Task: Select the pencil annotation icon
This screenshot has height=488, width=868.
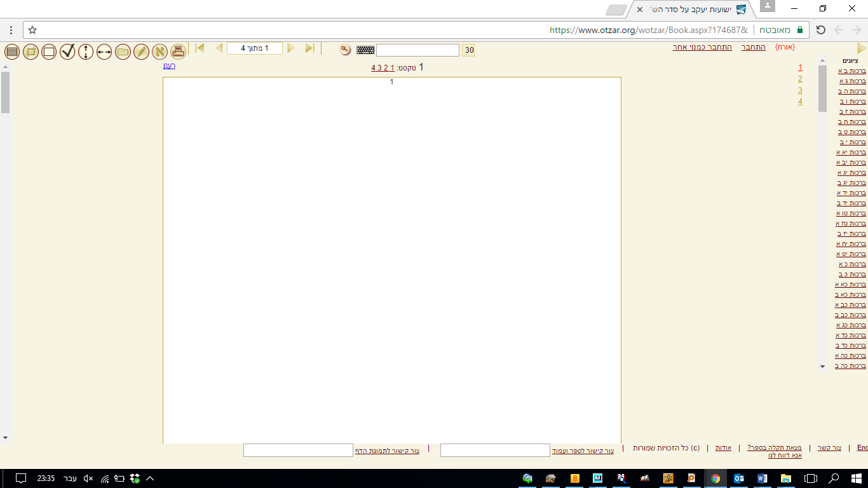Action: pyautogui.click(x=141, y=52)
